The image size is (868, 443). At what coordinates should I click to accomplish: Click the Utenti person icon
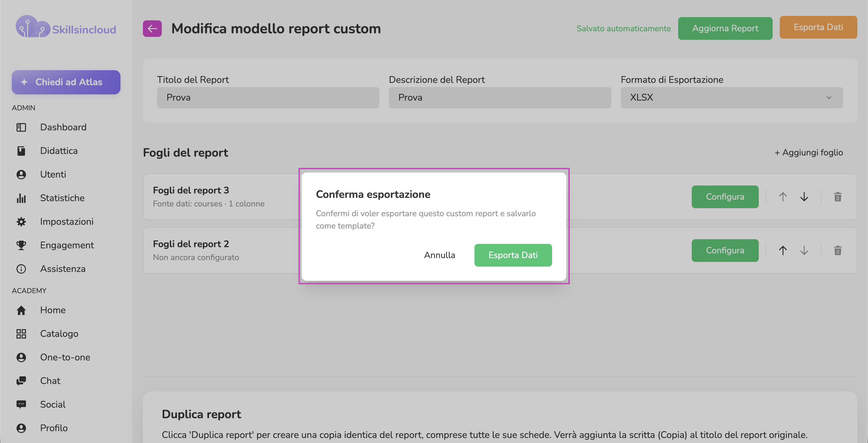coord(21,174)
